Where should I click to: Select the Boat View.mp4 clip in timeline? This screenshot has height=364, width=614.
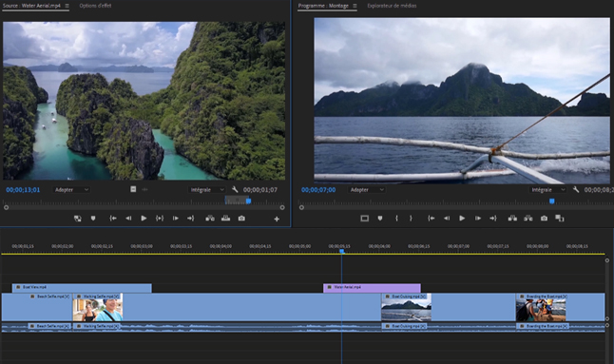82,288
